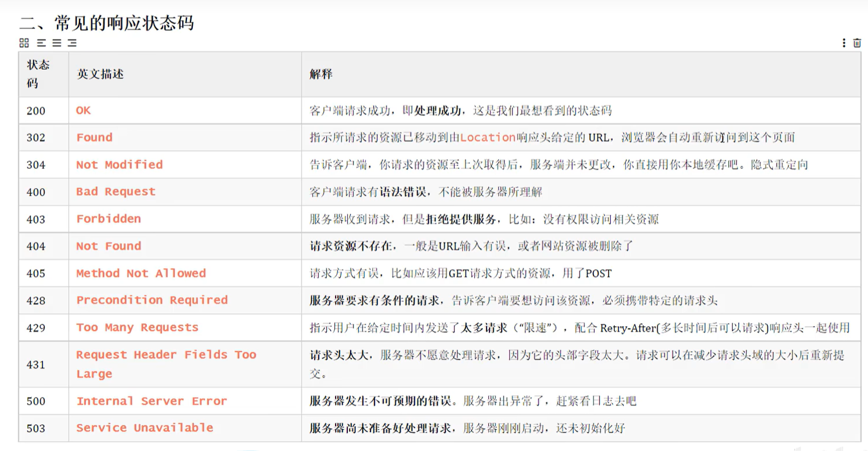This screenshot has width=868, height=451.
Task: Click the 服务器发生不可预期的错误 bold text
Action: (x=380, y=401)
